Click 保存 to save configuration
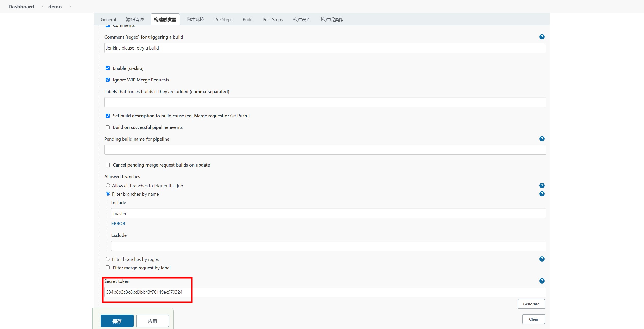 [x=117, y=320]
